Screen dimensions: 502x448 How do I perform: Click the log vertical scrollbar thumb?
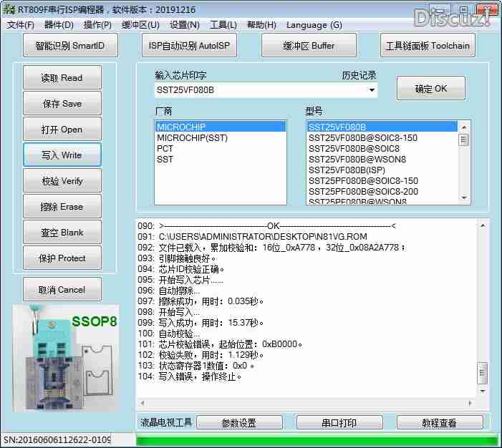pos(482,373)
